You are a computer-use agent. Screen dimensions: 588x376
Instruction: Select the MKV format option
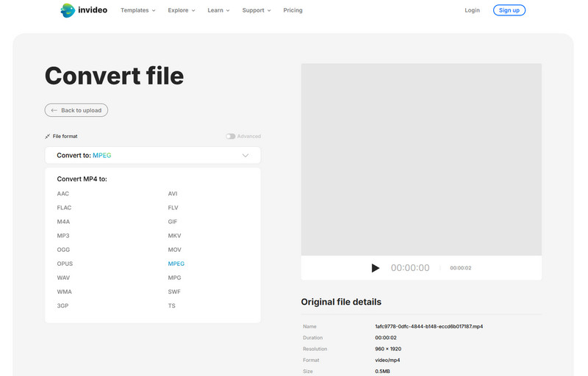click(x=174, y=236)
